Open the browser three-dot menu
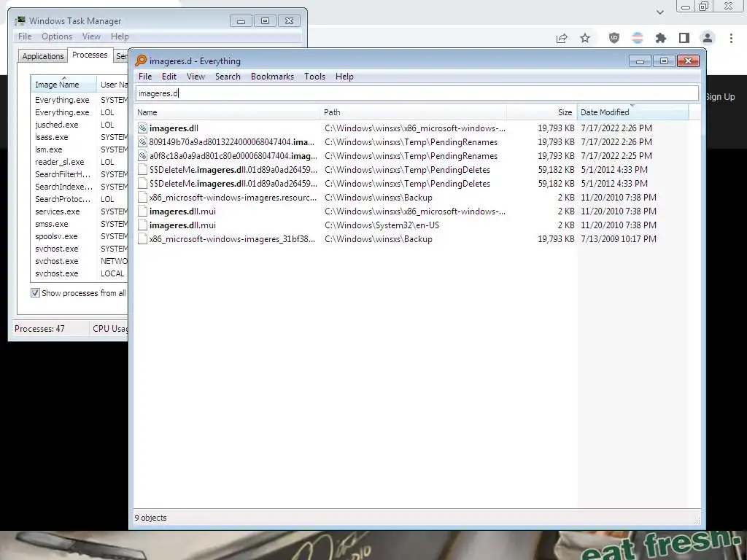Image resolution: width=747 pixels, height=560 pixels. pos(731,38)
